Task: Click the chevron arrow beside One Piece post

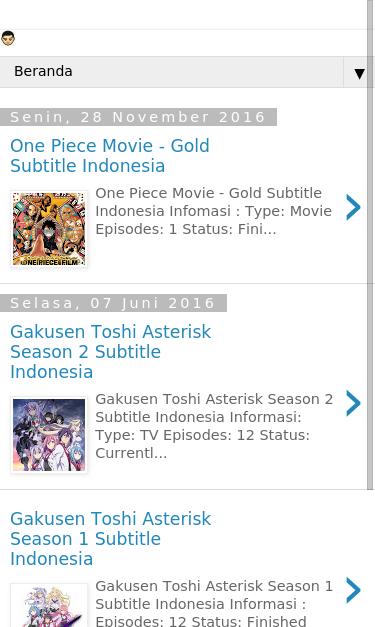Action: (x=353, y=207)
